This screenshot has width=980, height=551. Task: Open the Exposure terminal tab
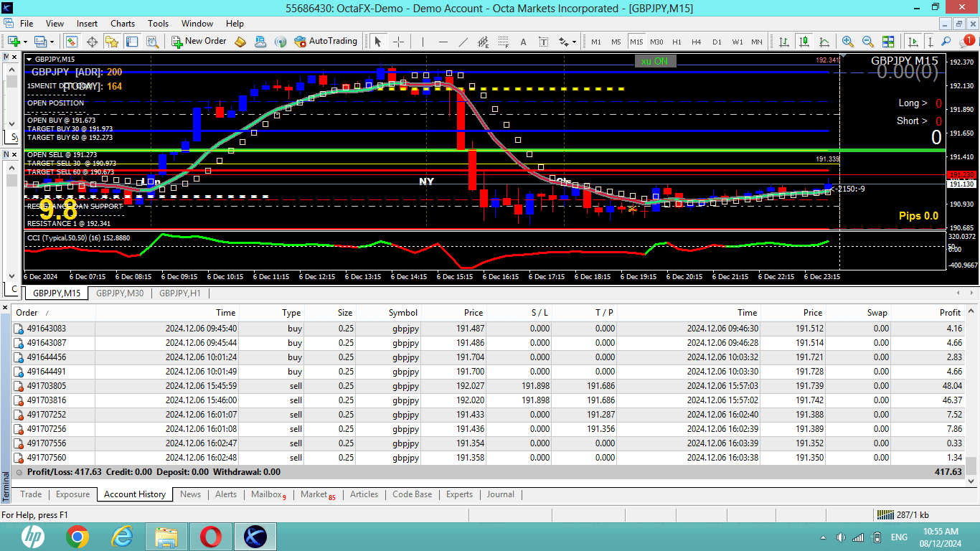click(x=73, y=494)
